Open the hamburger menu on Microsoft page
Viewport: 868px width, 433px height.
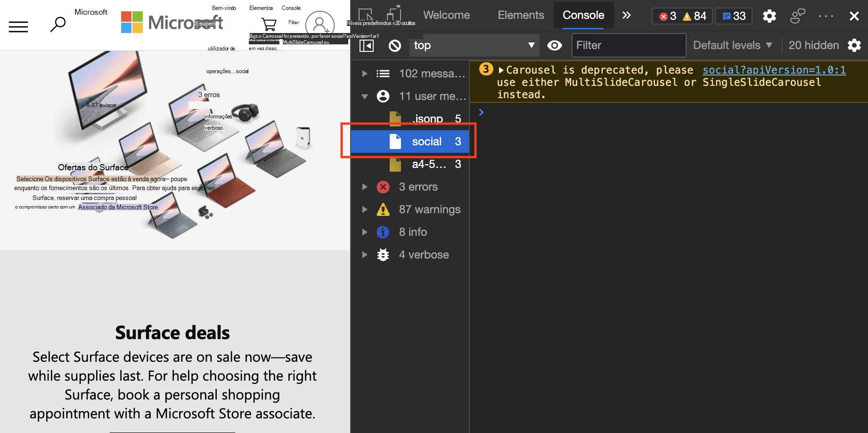[18, 26]
